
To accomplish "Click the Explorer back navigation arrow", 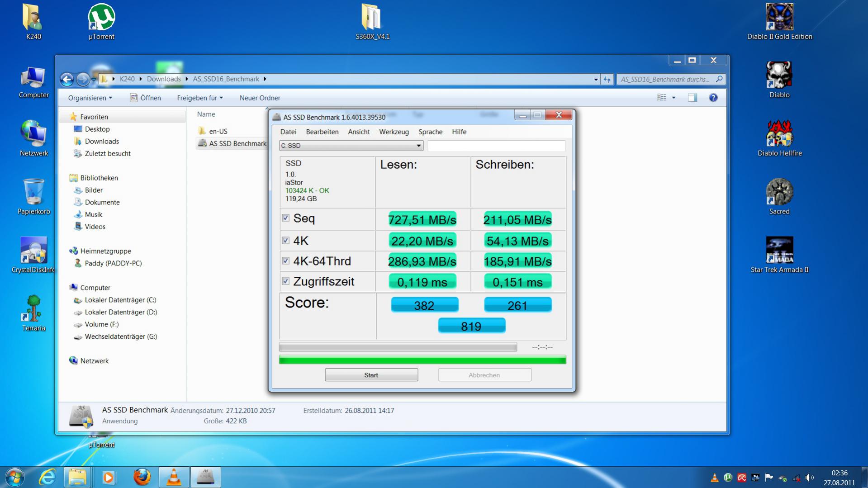I will tap(67, 80).
